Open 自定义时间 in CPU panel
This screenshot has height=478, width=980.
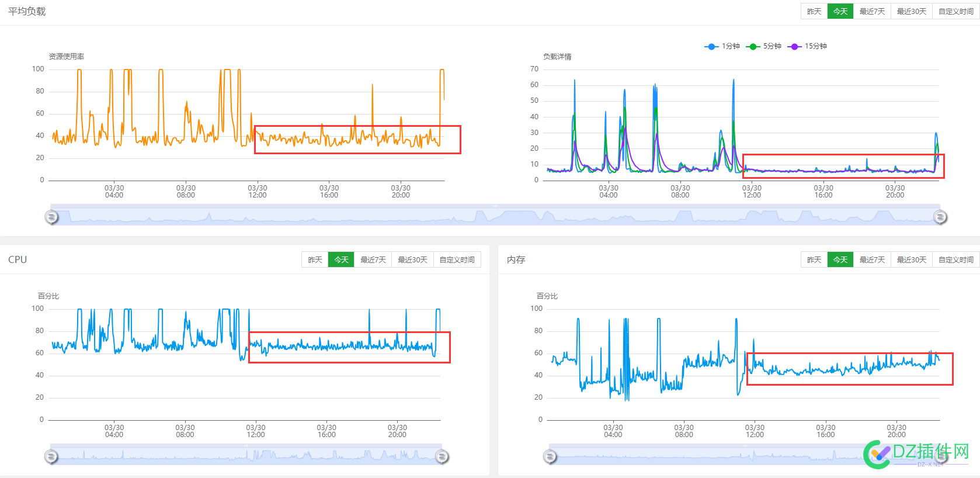[x=457, y=260]
